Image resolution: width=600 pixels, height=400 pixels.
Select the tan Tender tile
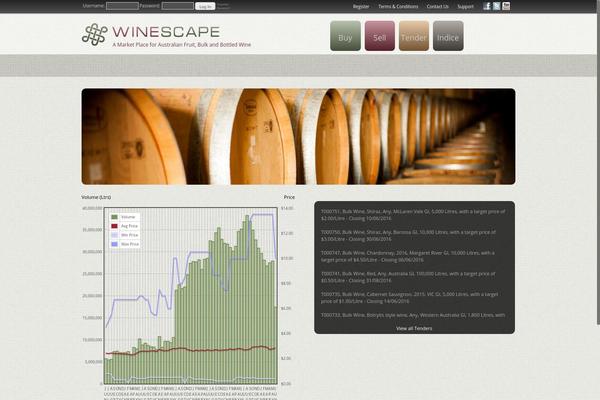point(414,36)
